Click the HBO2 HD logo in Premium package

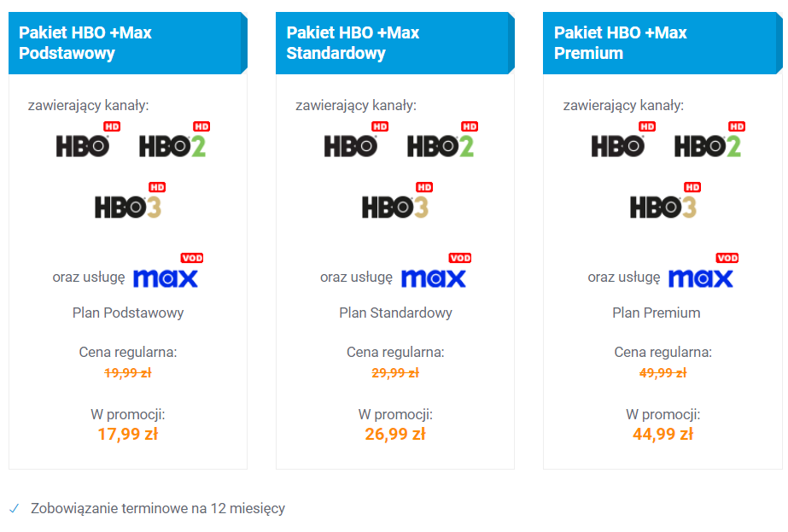[709, 140]
